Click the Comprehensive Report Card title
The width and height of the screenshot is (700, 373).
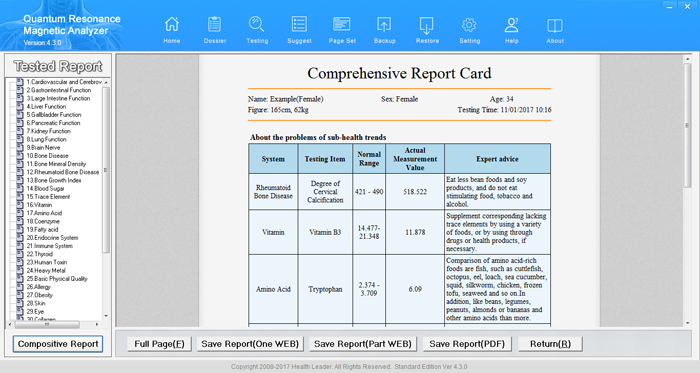399,73
